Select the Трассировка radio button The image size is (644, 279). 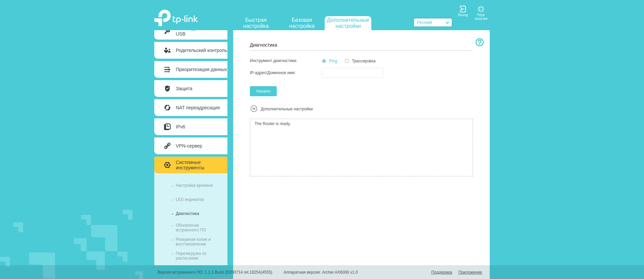pyautogui.click(x=347, y=61)
